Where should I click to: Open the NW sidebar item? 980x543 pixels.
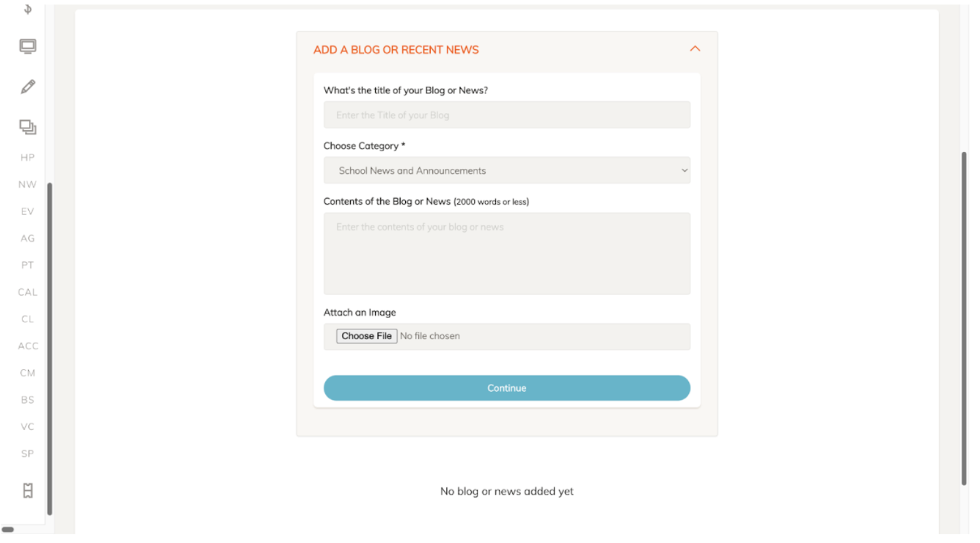click(28, 185)
